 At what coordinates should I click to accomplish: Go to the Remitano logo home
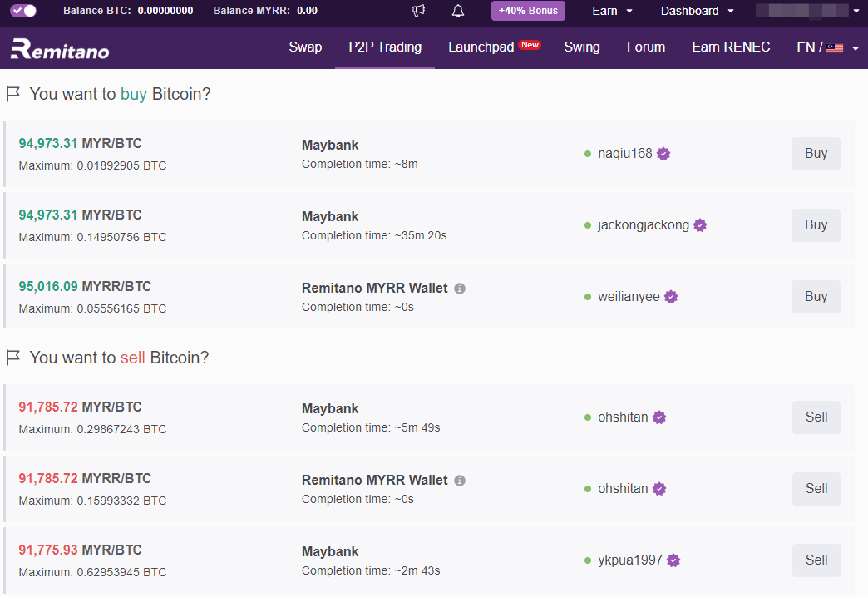60,49
